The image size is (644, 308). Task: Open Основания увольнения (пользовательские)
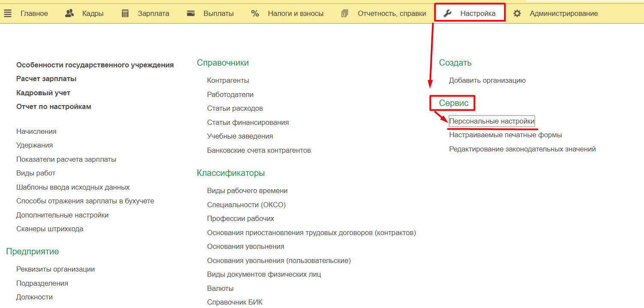[x=279, y=260]
